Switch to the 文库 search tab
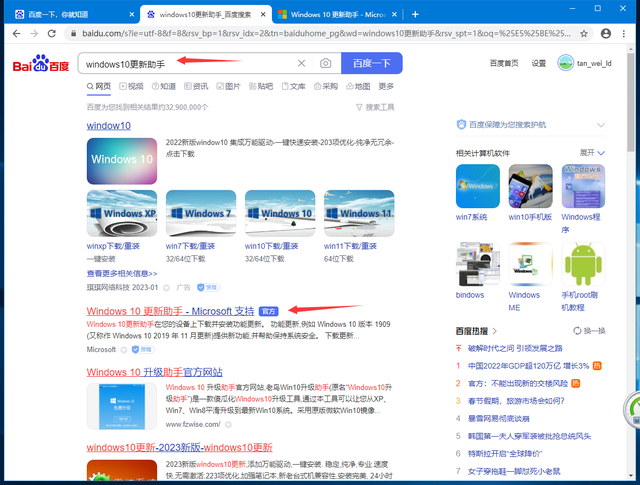Image resolution: width=640 pixels, height=485 pixels. 293,86
